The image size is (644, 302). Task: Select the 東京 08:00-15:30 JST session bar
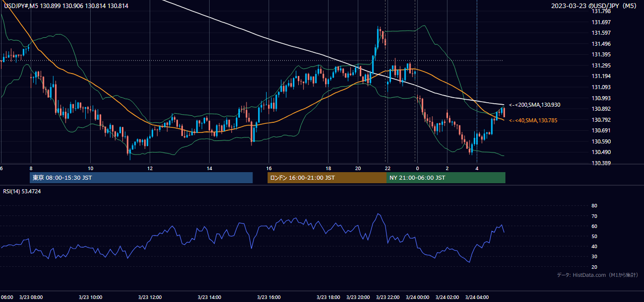[141, 178]
